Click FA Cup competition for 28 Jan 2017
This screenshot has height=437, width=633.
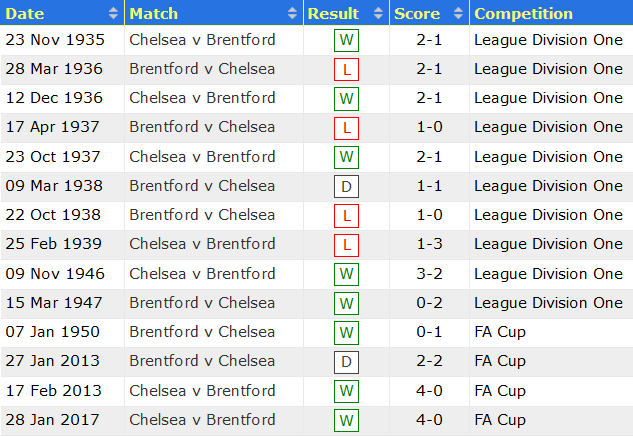tap(500, 420)
